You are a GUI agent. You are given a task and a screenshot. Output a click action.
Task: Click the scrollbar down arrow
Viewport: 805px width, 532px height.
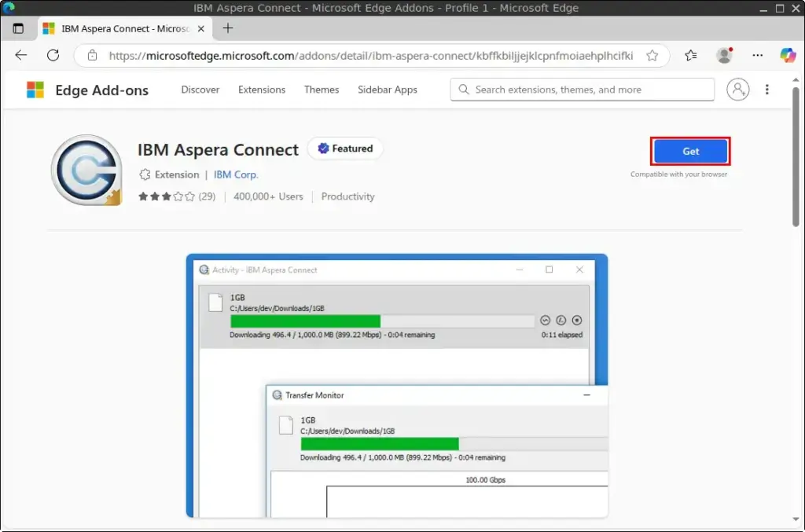(796, 519)
